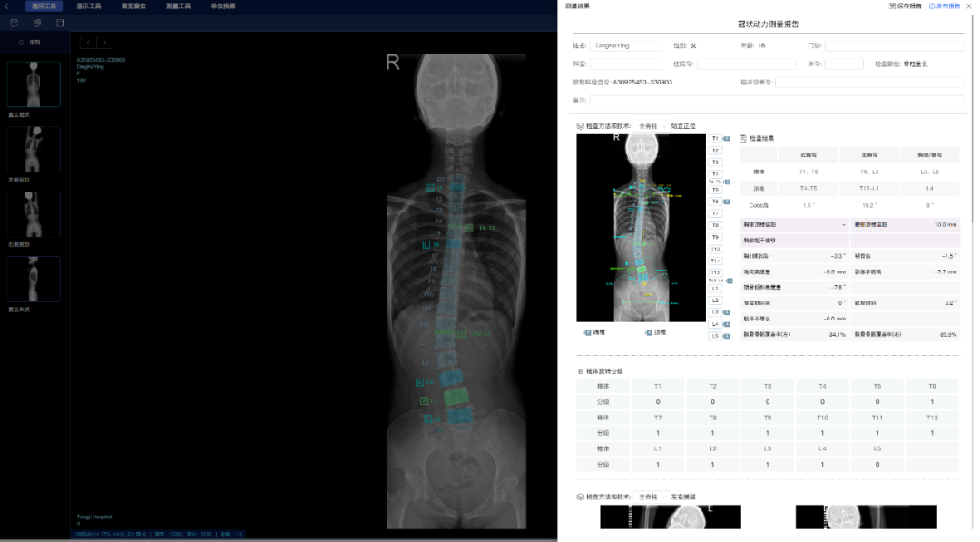Close the measurement results panel
This screenshot has width=980, height=542.
[x=969, y=6]
